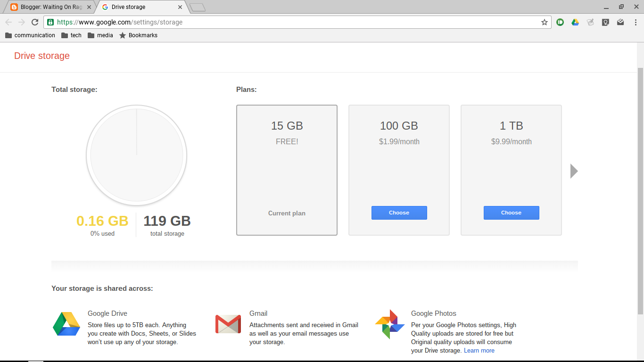Click the grayed-out pencil and paper extension icon
Image resolution: width=644 pixels, height=362 pixels.
590,22
